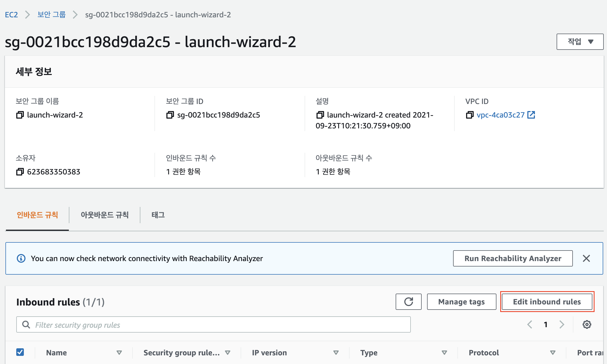Copy security group ID sg-0021bcc198d9da2c5
This screenshot has width=607, height=364.
(x=170, y=115)
